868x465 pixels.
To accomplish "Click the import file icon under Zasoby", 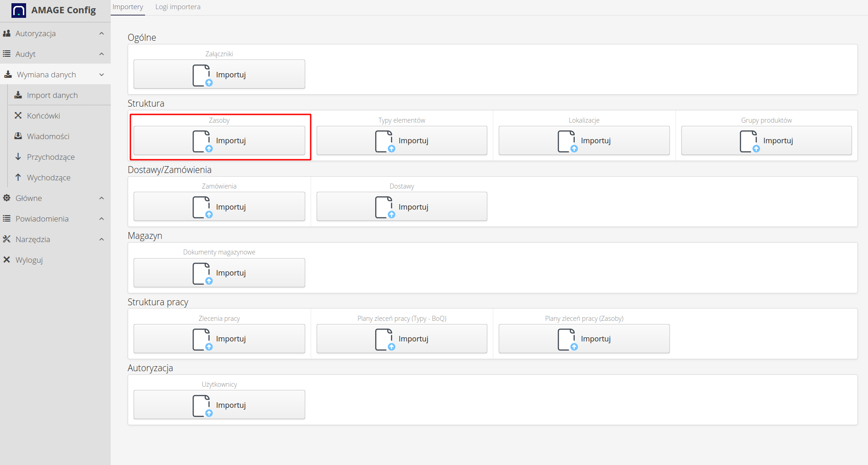I will click(202, 141).
